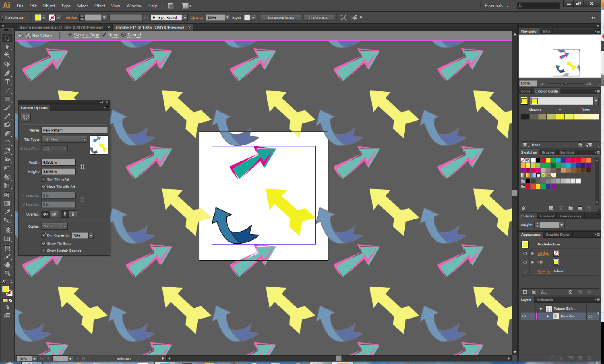
Task: Click the New Swatch icon in Swatches panel
Action: pyautogui.click(x=580, y=208)
